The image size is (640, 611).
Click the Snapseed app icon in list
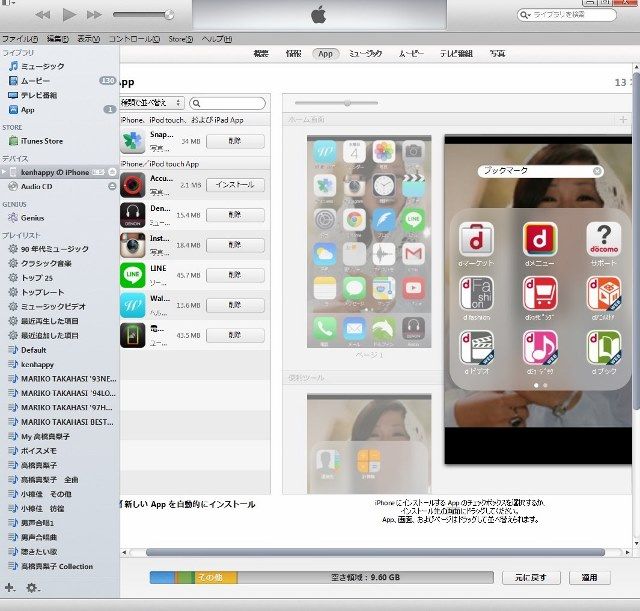tap(133, 141)
